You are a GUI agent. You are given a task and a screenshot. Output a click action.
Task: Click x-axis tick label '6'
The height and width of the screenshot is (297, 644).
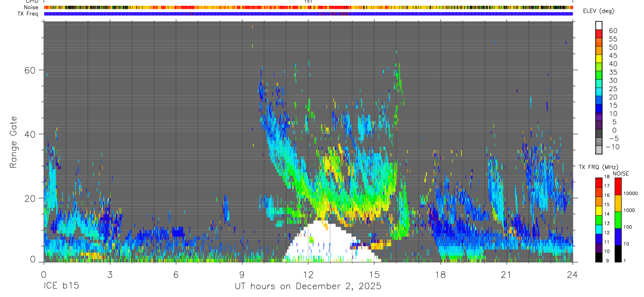click(176, 275)
